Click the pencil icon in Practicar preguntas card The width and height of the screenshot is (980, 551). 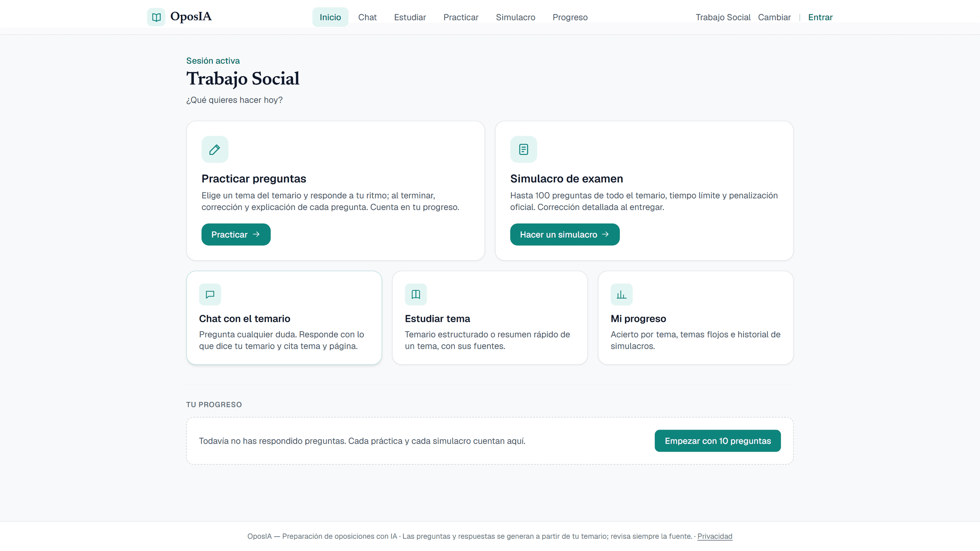215,149
